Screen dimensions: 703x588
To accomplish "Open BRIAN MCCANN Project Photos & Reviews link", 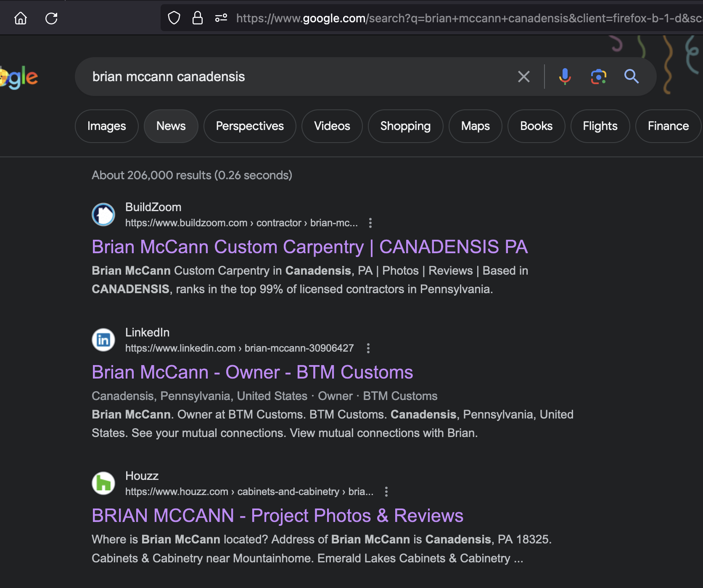I will coord(277,516).
